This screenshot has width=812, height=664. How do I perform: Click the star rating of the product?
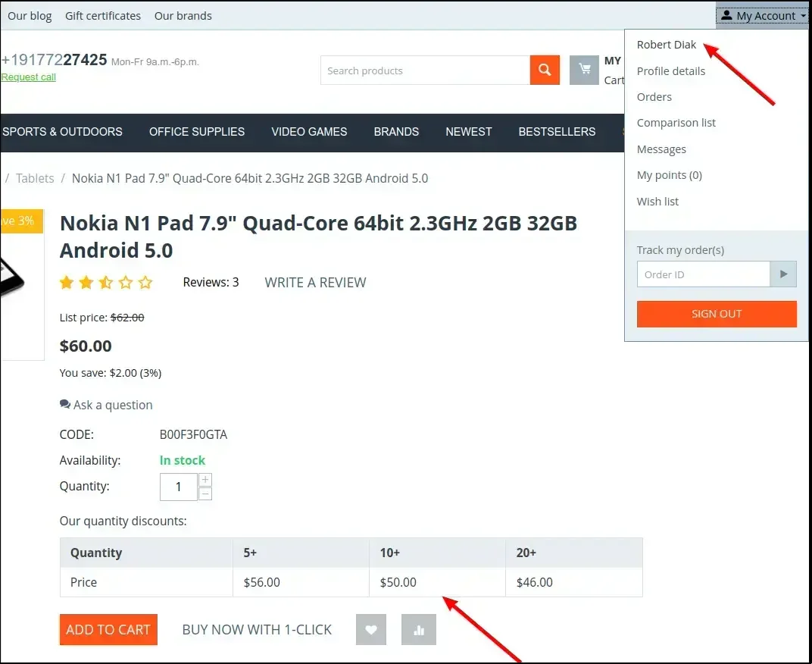(x=106, y=283)
